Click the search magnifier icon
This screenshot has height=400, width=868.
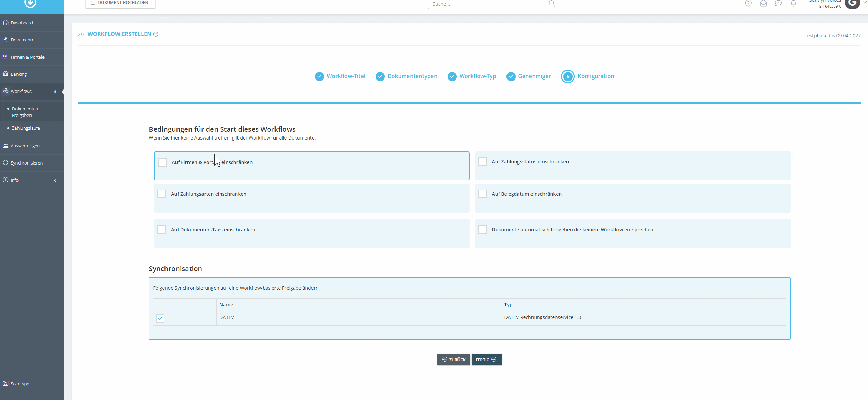pyautogui.click(x=552, y=4)
